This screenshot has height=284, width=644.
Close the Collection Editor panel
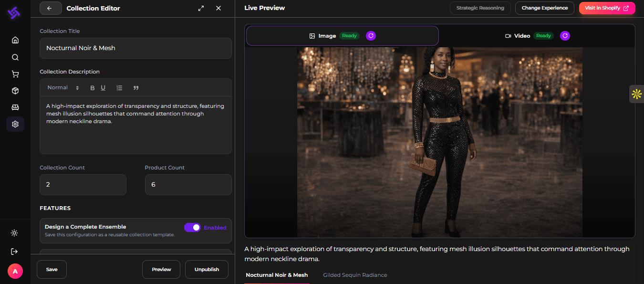[218, 8]
